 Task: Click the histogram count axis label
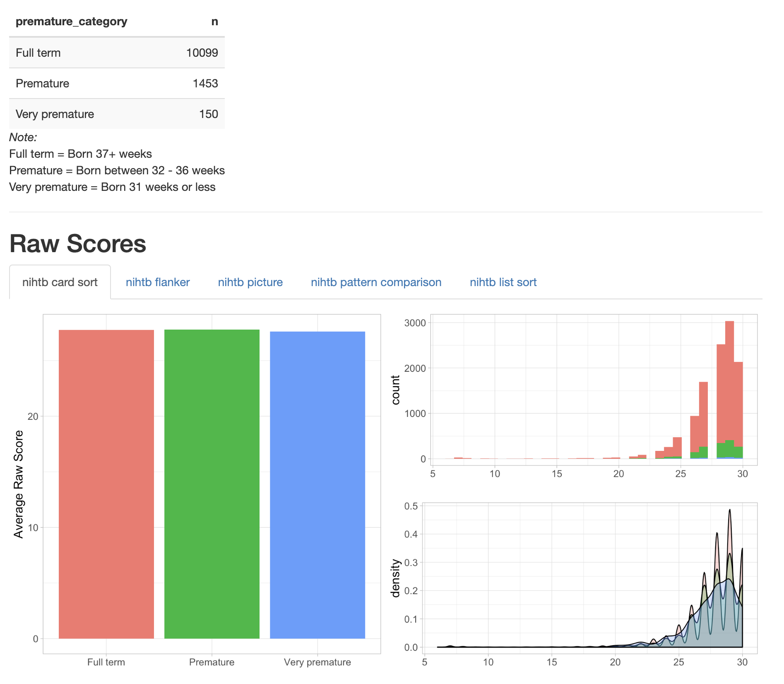[395, 390]
